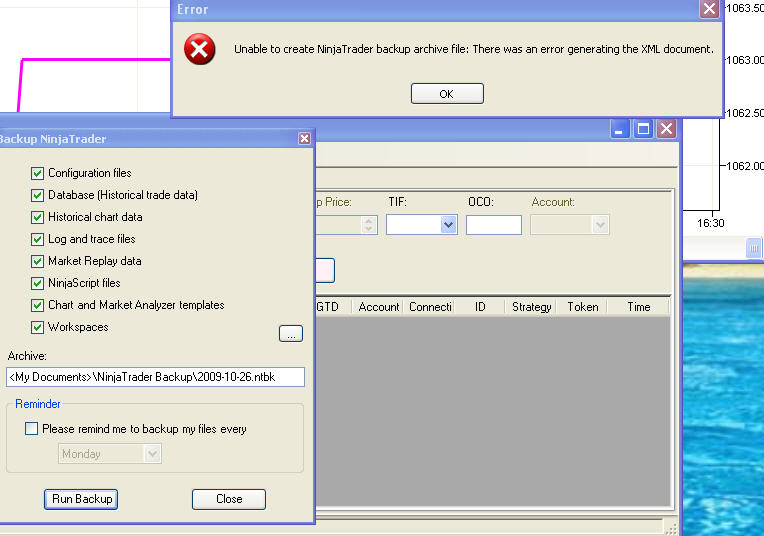Maximize the order window behind the dialog

643,130
